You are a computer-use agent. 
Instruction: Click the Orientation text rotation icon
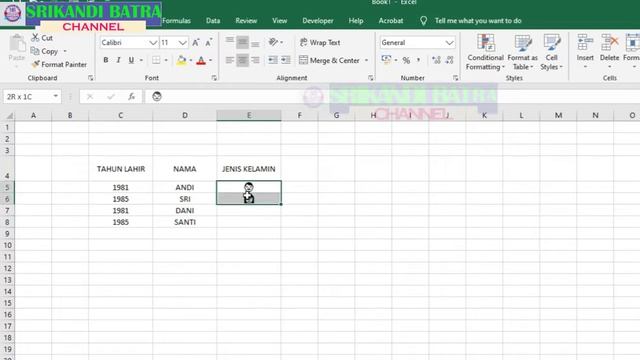pyautogui.click(x=273, y=42)
